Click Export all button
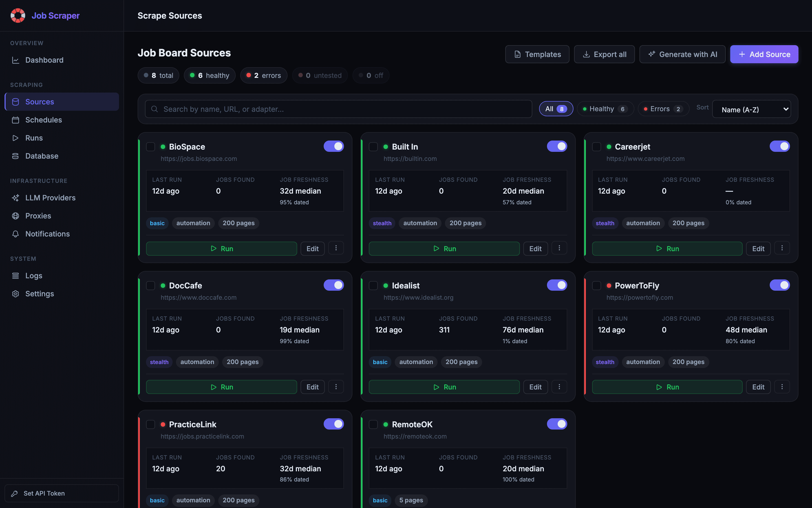Screen dimensions: 812x508 pyautogui.click(x=604, y=54)
